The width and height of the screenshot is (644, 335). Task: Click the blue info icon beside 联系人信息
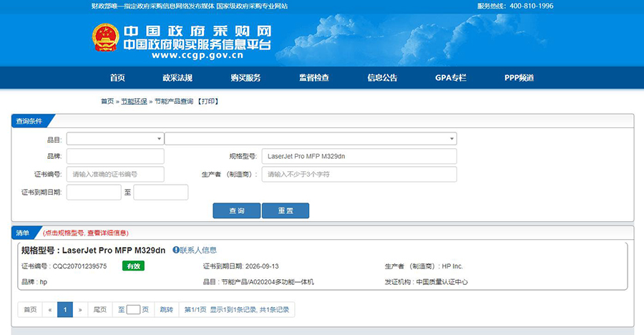coord(176,251)
